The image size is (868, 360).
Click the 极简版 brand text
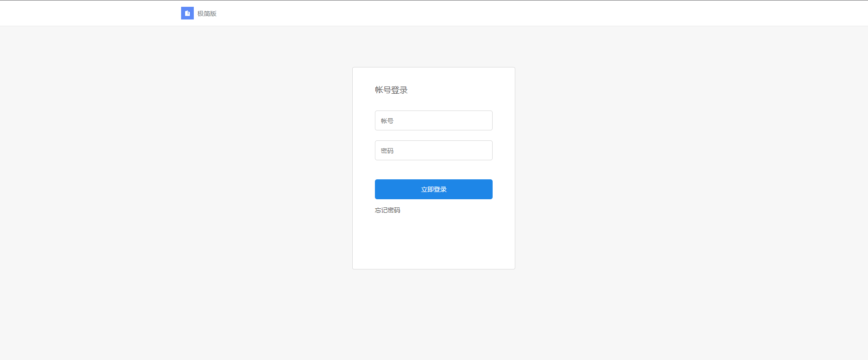point(207,14)
